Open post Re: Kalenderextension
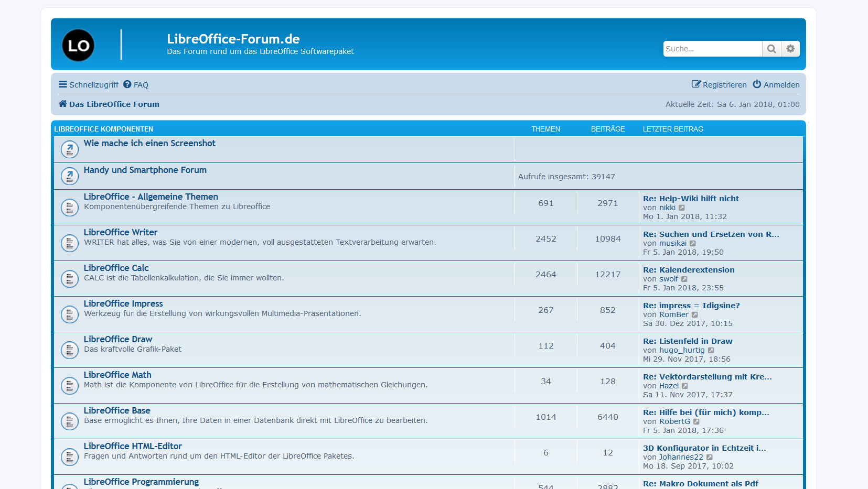This screenshot has height=489, width=868. pyautogui.click(x=689, y=270)
